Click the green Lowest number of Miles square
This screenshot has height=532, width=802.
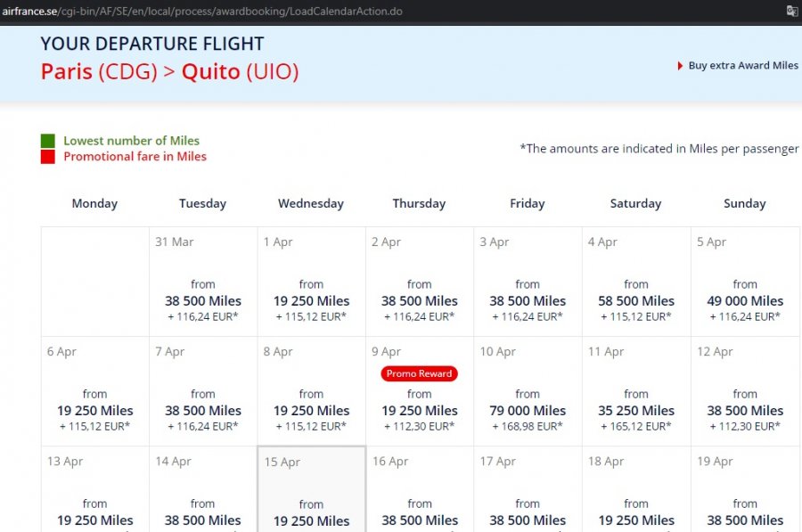(x=47, y=141)
